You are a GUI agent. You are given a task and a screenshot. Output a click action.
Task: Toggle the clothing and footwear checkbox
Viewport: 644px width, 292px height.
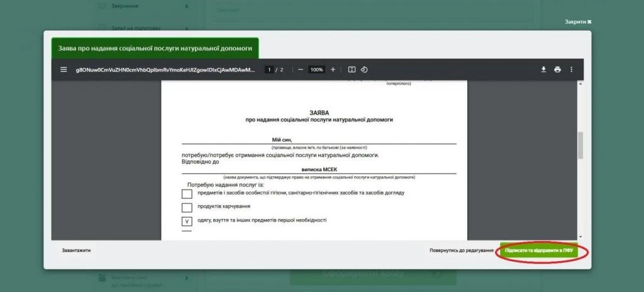[187, 222]
